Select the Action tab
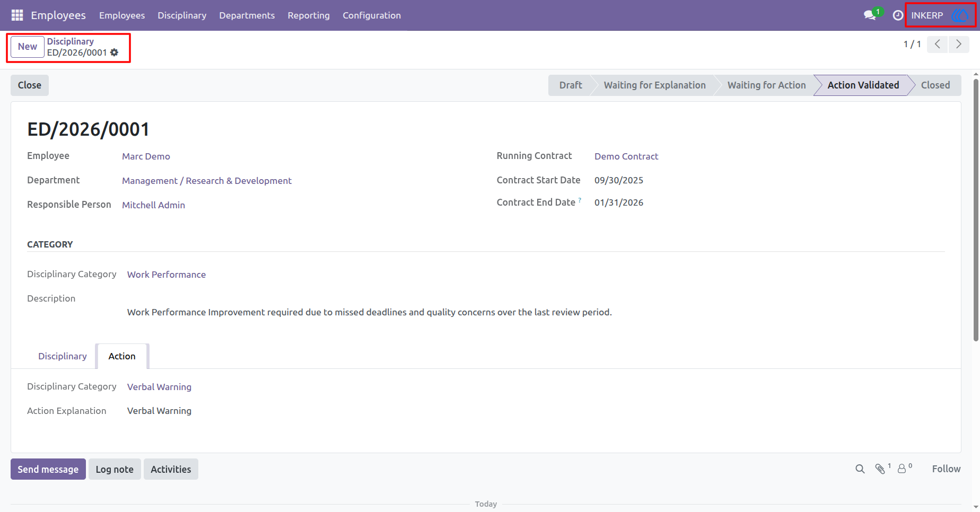Screen dimensions: 980x512 tap(122, 356)
